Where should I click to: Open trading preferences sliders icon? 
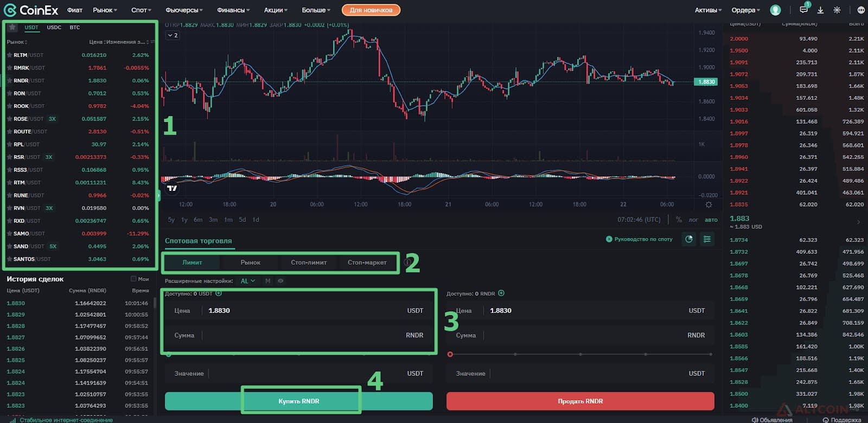click(x=707, y=239)
